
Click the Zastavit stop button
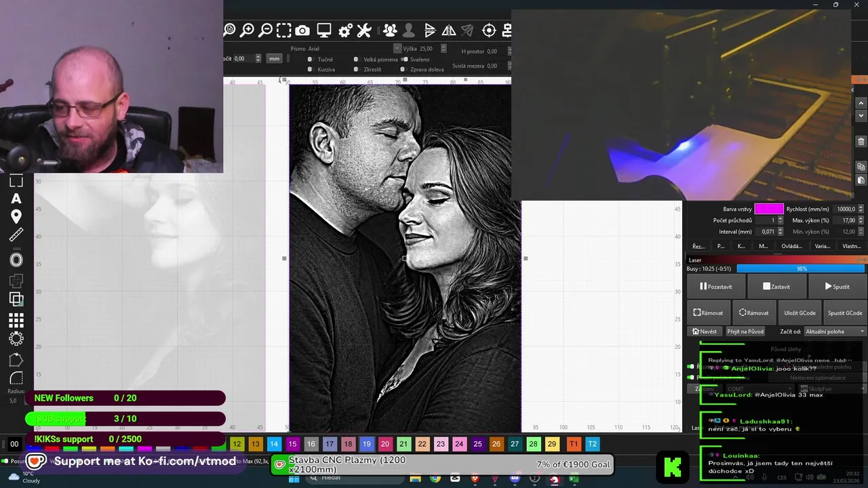pyautogui.click(x=776, y=287)
